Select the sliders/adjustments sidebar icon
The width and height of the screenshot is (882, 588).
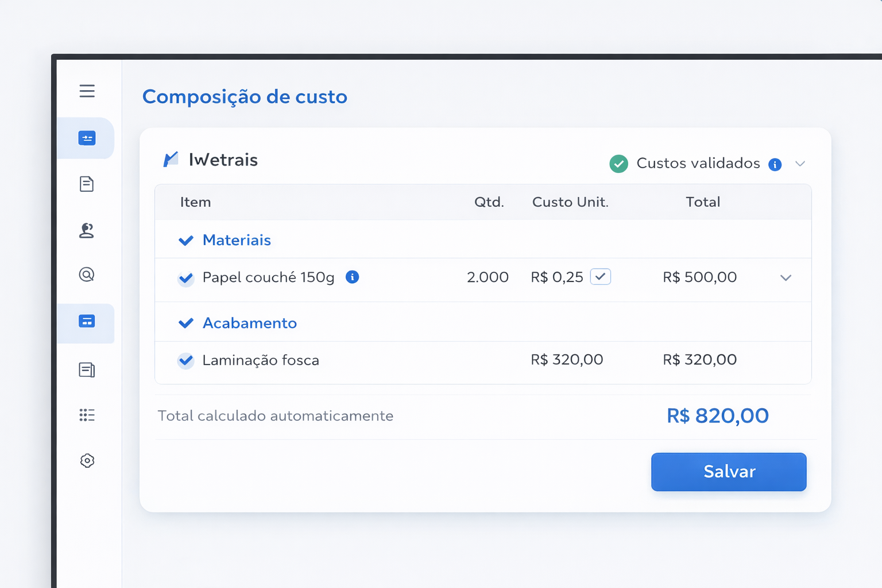(x=87, y=138)
